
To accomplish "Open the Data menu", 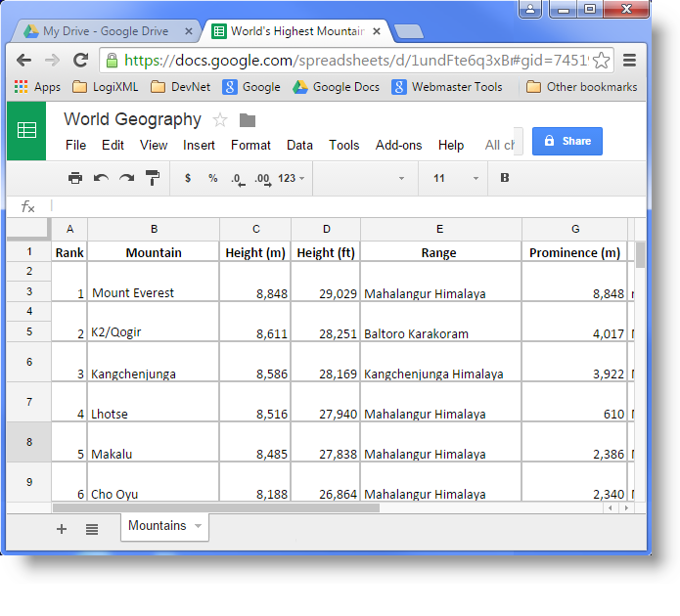I will click(299, 145).
